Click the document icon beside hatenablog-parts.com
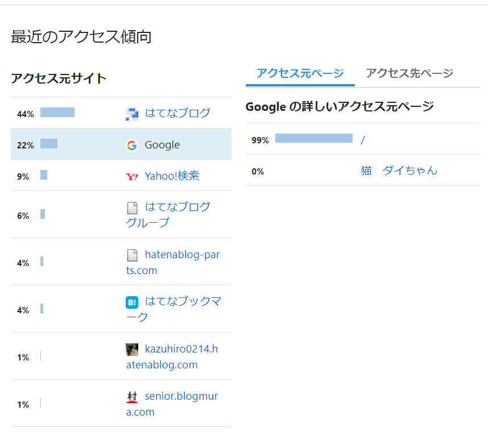Screen dimensions: 488x448 pos(132,255)
